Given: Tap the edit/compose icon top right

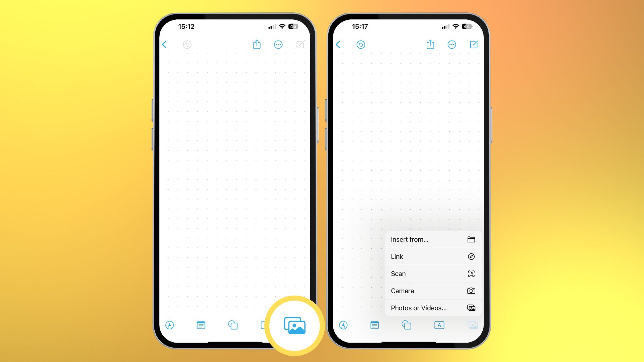Looking at the screenshot, I should [x=474, y=44].
